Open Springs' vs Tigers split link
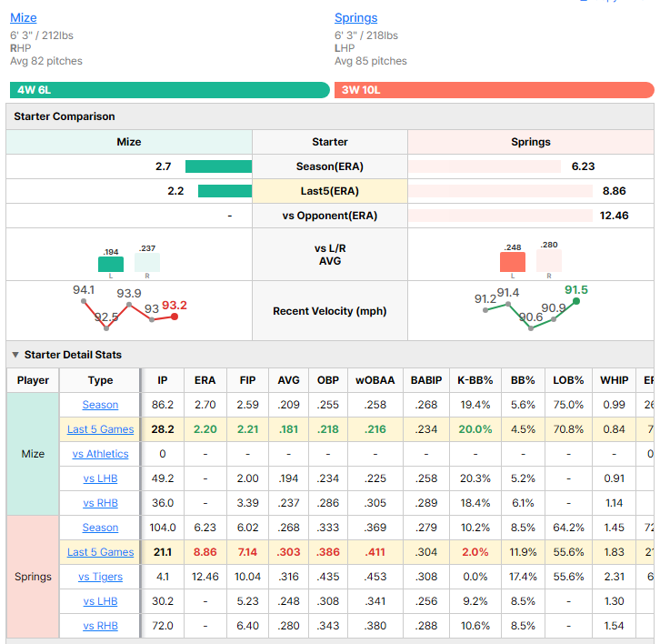 (100, 577)
